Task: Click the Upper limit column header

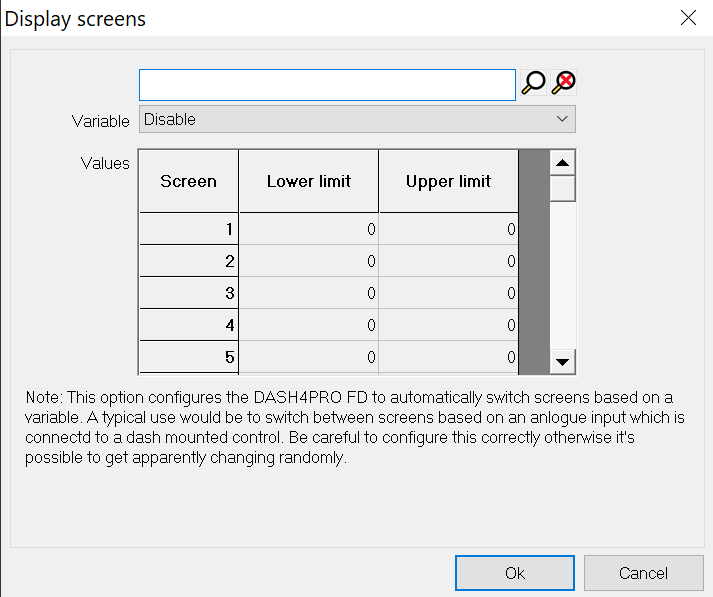Action: click(448, 181)
